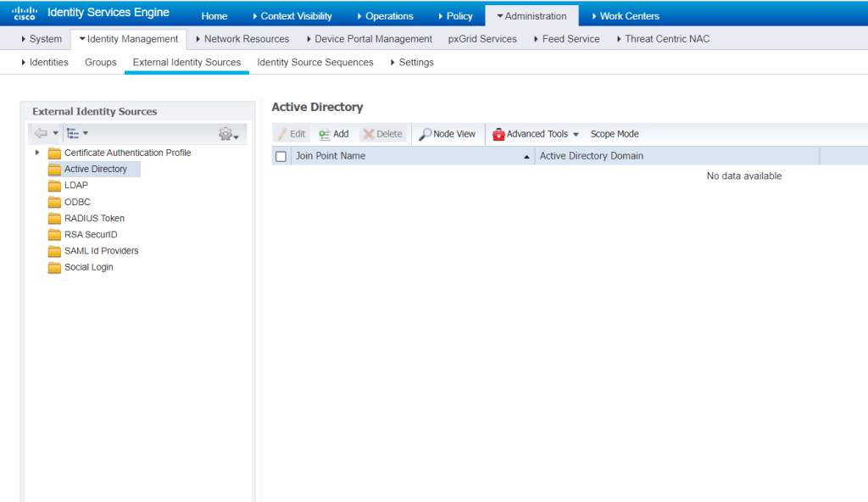Go to pxGrid Services
The width and height of the screenshot is (868, 502).
point(482,39)
